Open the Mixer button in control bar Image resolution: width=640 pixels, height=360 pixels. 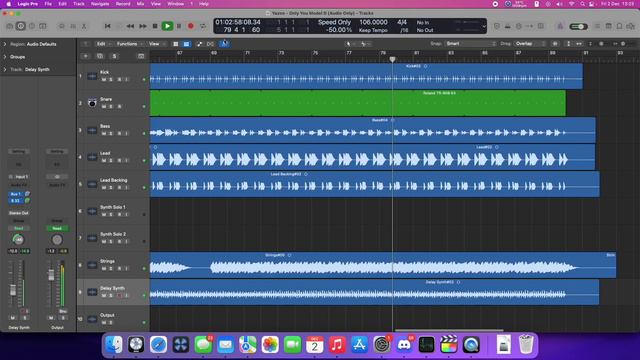pos(73,26)
